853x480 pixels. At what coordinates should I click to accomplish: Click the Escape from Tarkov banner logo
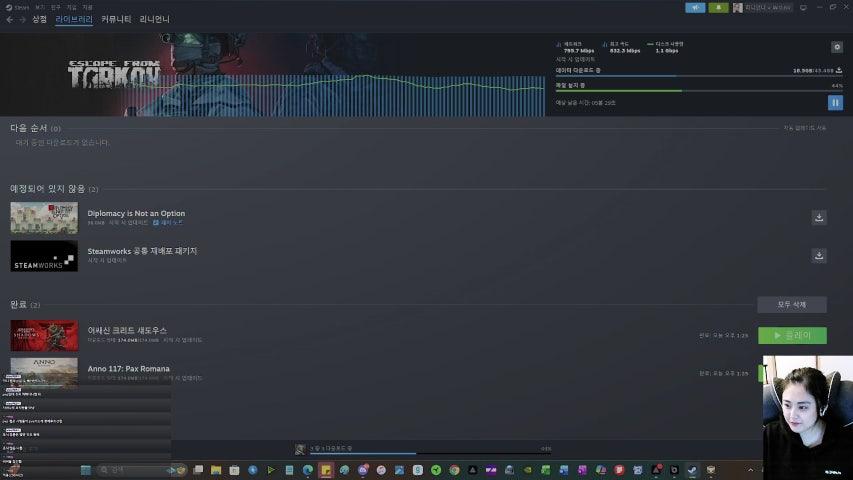pyautogui.click(x=114, y=73)
